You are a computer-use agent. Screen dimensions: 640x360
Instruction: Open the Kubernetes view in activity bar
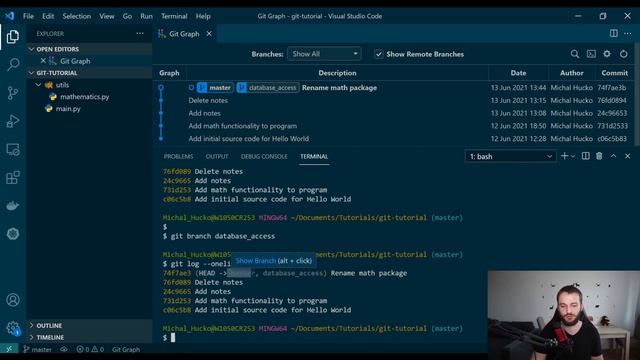pyautogui.click(x=13, y=234)
